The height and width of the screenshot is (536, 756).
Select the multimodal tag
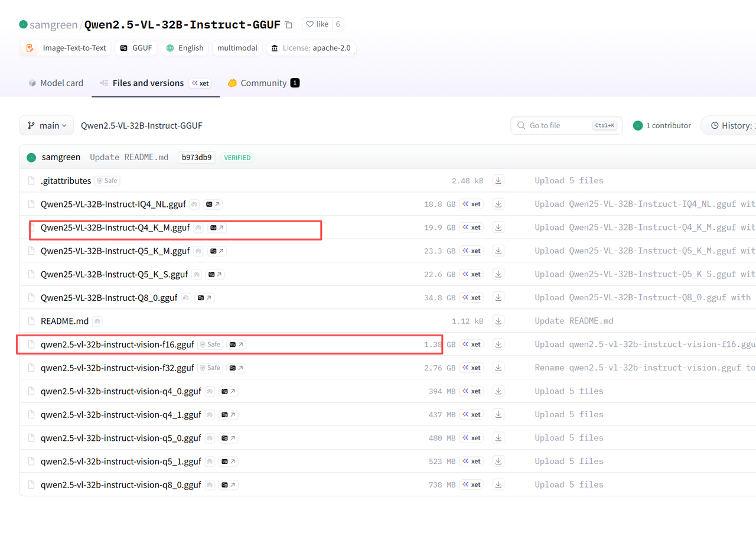237,48
